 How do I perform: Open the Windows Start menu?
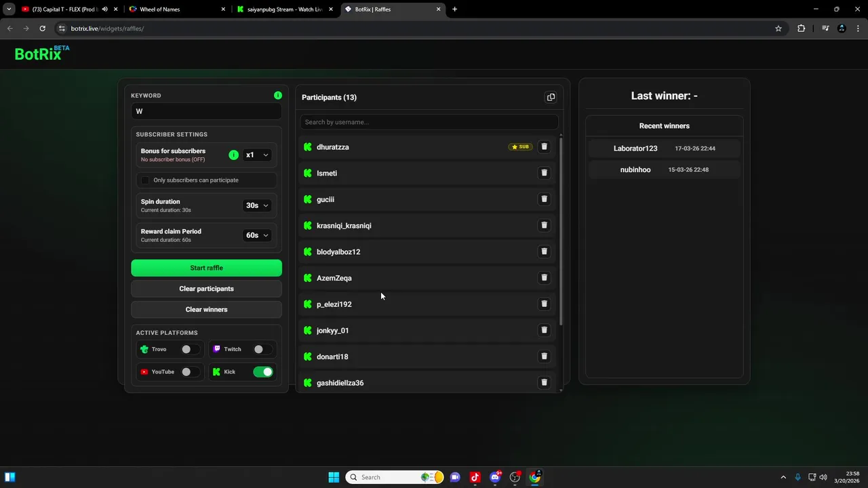[334, 477]
